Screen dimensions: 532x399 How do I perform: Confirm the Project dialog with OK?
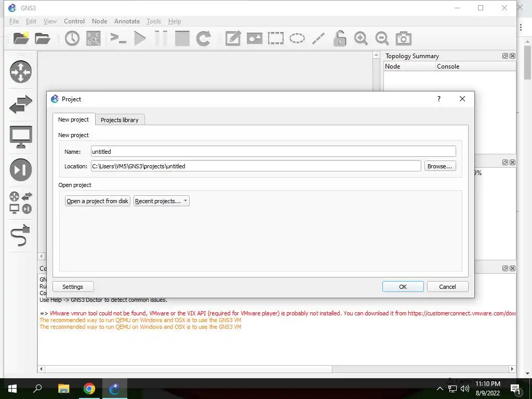(403, 287)
